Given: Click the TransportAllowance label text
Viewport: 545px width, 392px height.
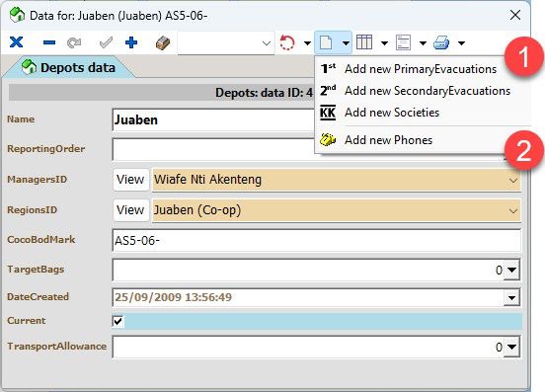Looking at the screenshot, I should point(56,347).
